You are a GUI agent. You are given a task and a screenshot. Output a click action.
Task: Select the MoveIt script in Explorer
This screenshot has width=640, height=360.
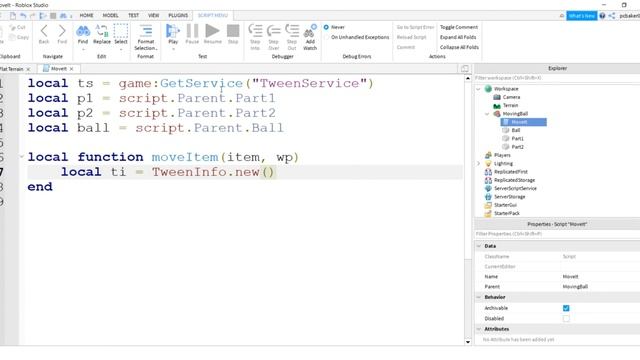(524, 122)
